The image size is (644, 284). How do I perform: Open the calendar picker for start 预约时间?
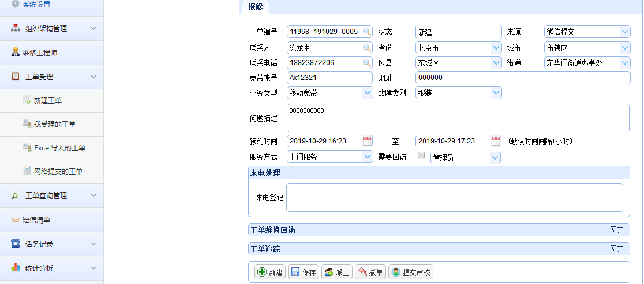(367, 141)
